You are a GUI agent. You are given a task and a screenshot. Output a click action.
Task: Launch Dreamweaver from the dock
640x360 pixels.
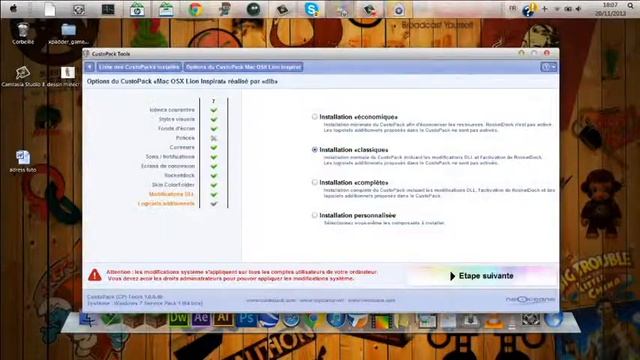pyautogui.click(x=179, y=318)
